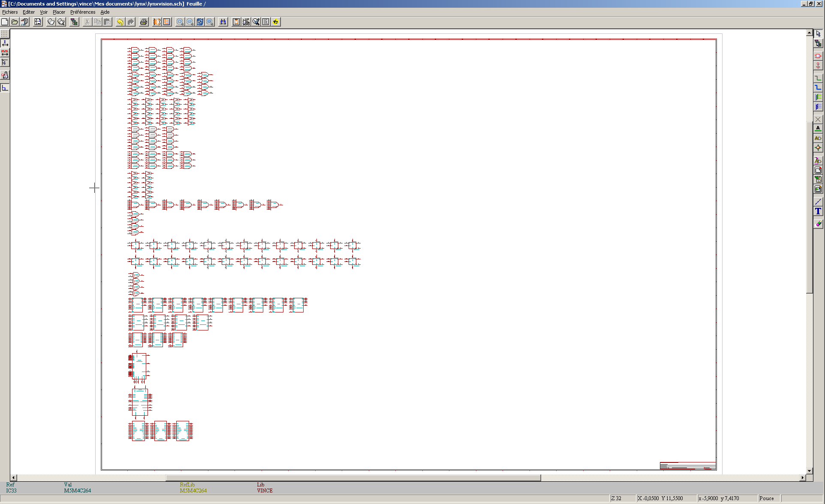Select the place power port tool

(818, 66)
